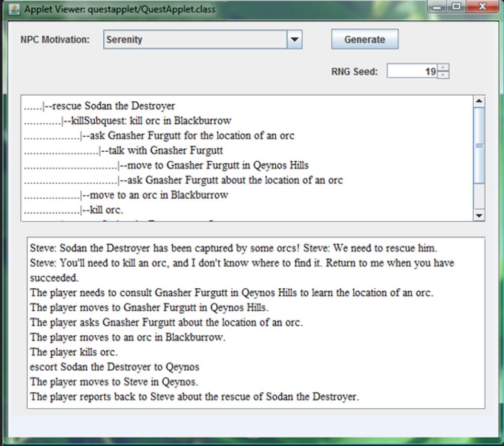The image size is (504, 446).
Task: Open the NPC Motivation dropdown arrow
Action: pyautogui.click(x=294, y=39)
